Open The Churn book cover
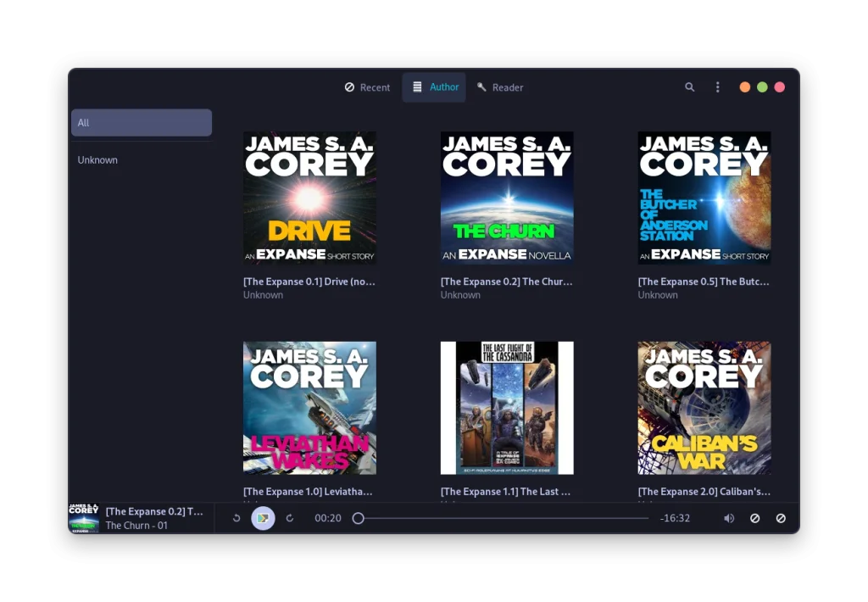Image resolution: width=868 pixels, height=602 pixels. [x=507, y=198]
